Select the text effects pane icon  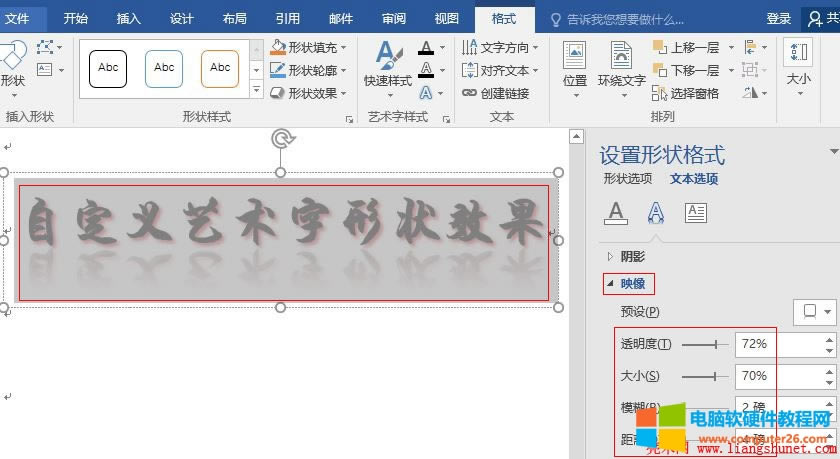coord(656,213)
